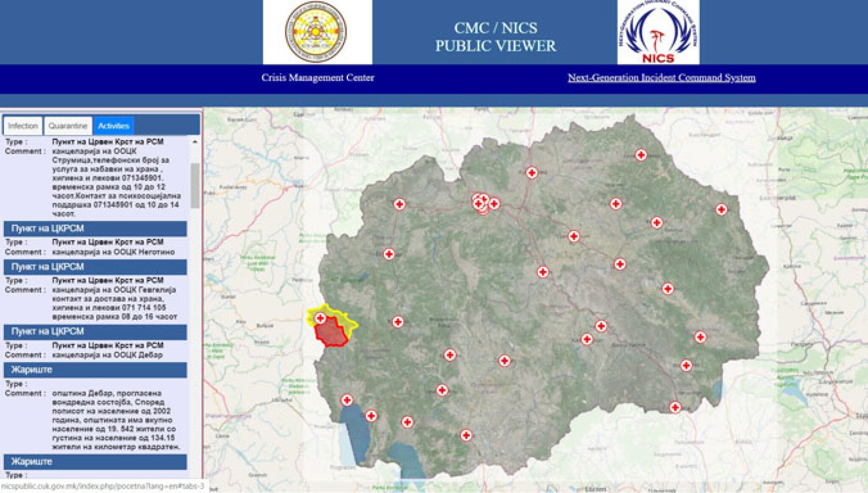Click the easternmost Red Cross map marker
Screen dimensions: 868x493
pos(721,209)
